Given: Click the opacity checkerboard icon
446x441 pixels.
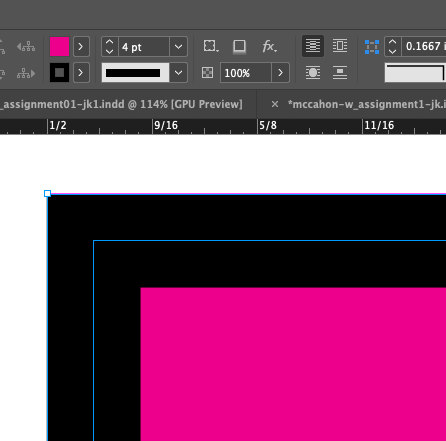Looking at the screenshot, I should [207, 73].
